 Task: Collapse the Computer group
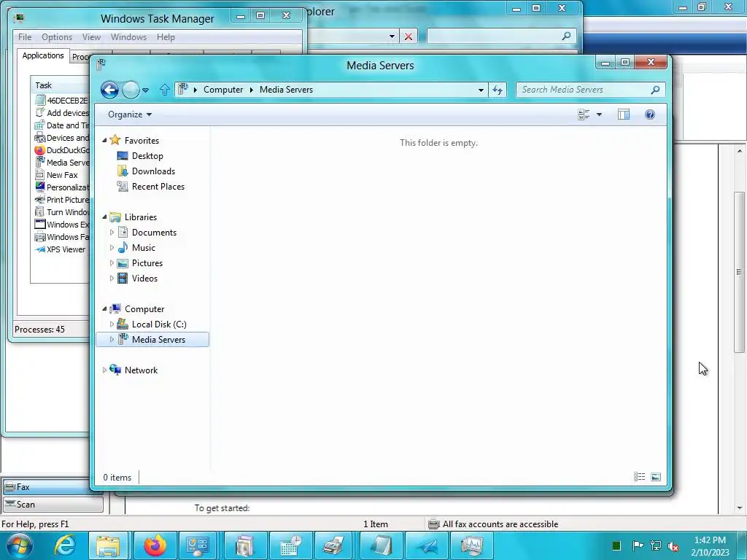105,309
